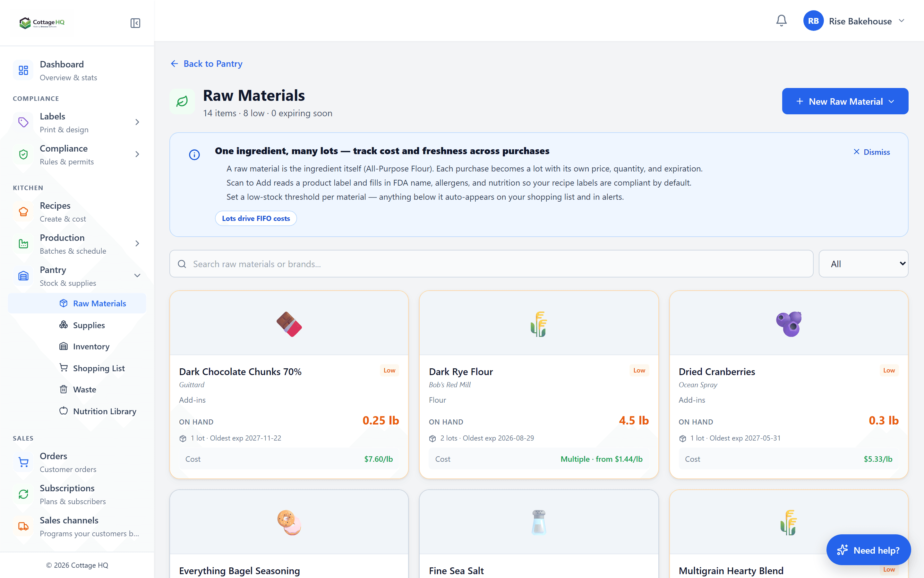This screenshot has height=578, width=924.
Task: Click 2 lots · Oldest exp 2026-08-29
Action: coord(487,438)
